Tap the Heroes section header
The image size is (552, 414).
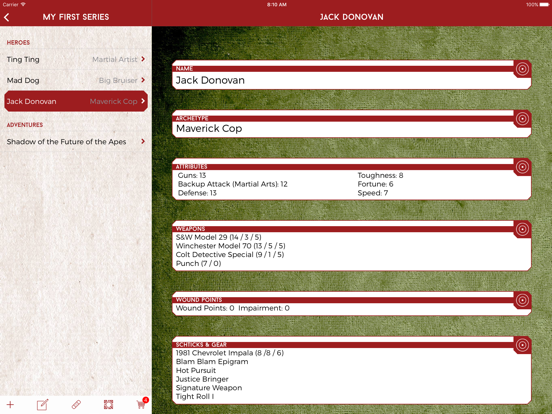(x=18, y=43)
